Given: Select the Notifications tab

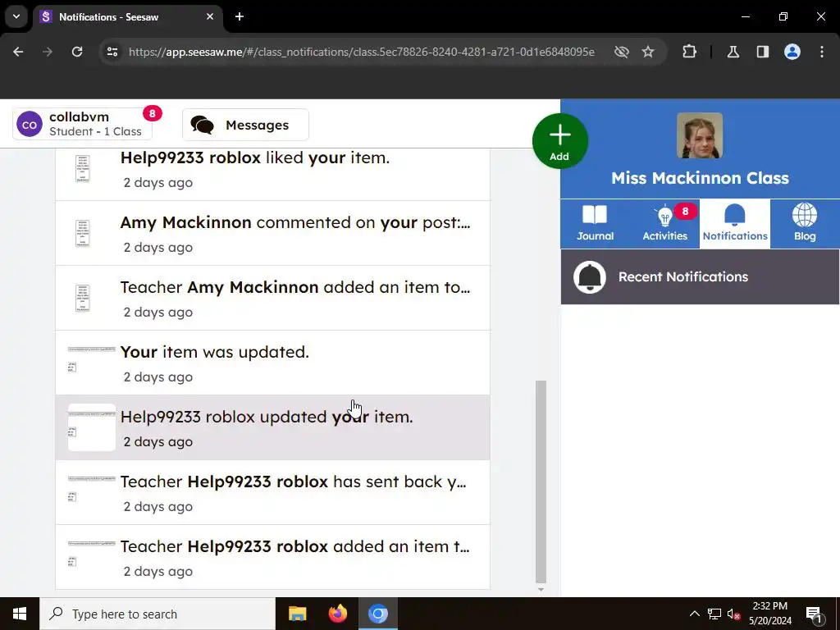Looking at the screenshot, I should tap(735, 223).
